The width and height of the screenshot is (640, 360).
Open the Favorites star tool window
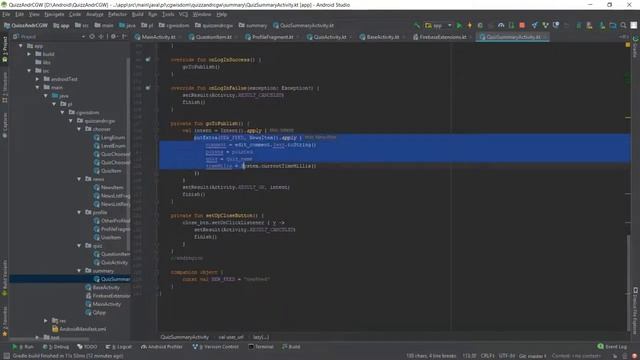click(x=5, y=323)
